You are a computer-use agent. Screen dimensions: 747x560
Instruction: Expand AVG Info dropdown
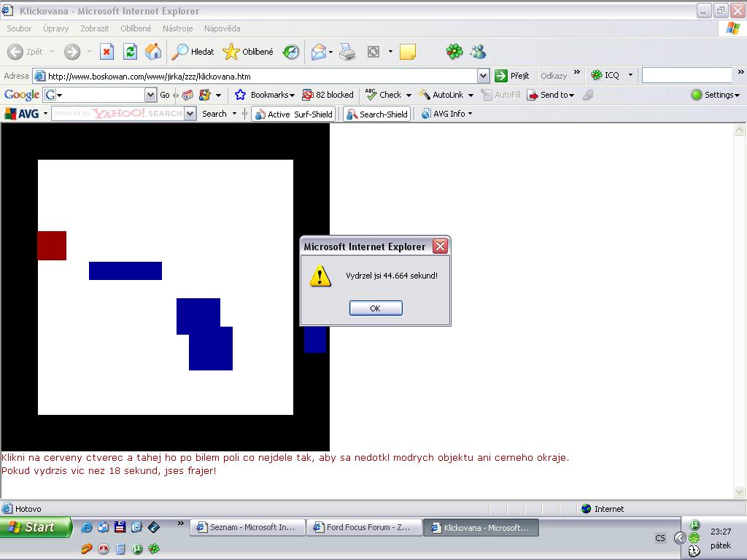(447, 114)
